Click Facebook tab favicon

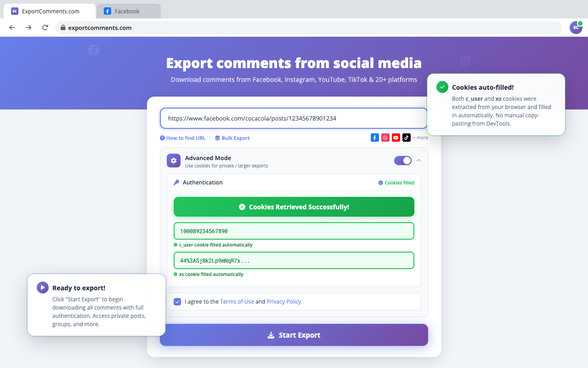[107, 11]
